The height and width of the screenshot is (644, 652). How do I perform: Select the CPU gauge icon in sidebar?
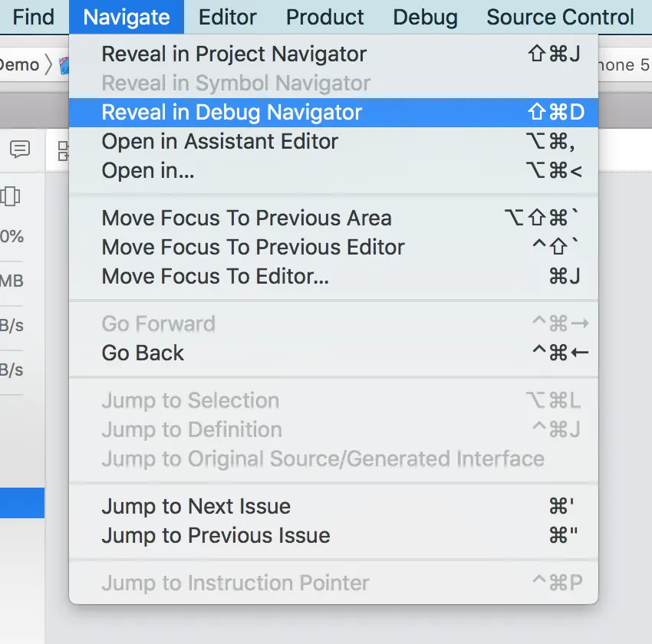click(x=10, y=196)
